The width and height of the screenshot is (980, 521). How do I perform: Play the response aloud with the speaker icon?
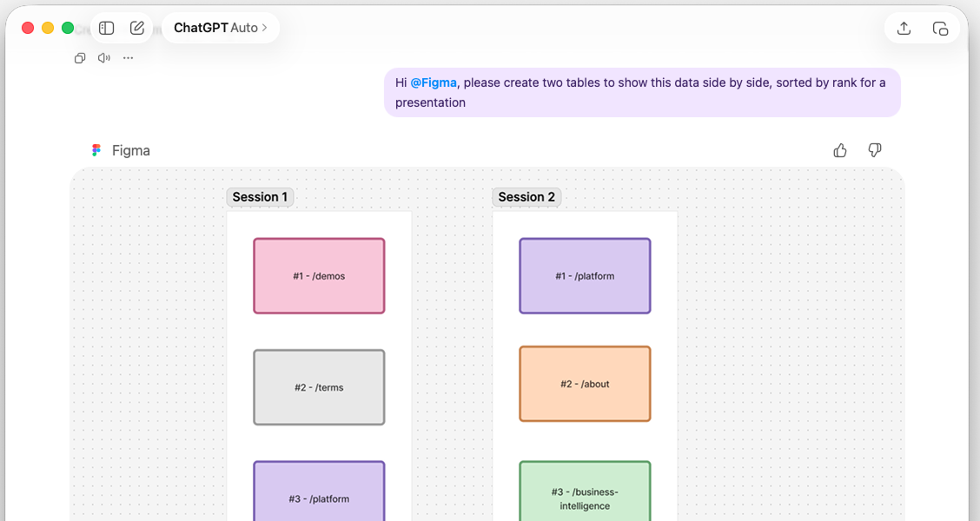click(103, 57)
